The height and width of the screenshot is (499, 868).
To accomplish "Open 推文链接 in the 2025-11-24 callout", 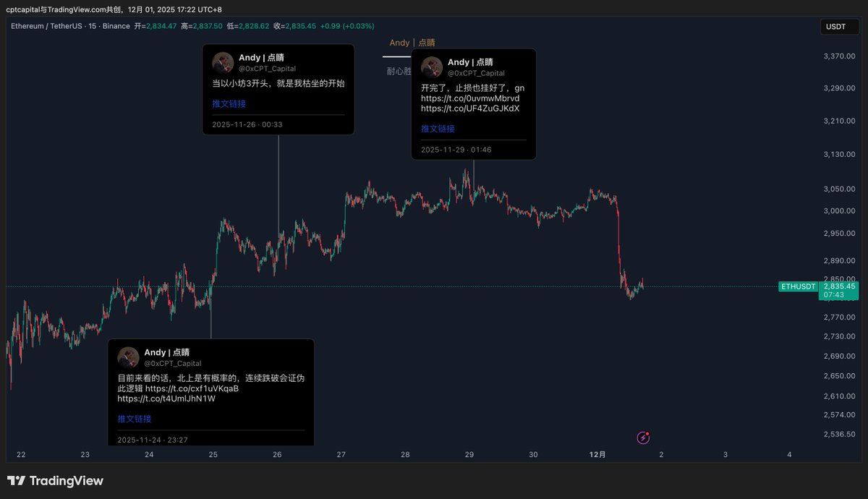I will click(135, 418).
